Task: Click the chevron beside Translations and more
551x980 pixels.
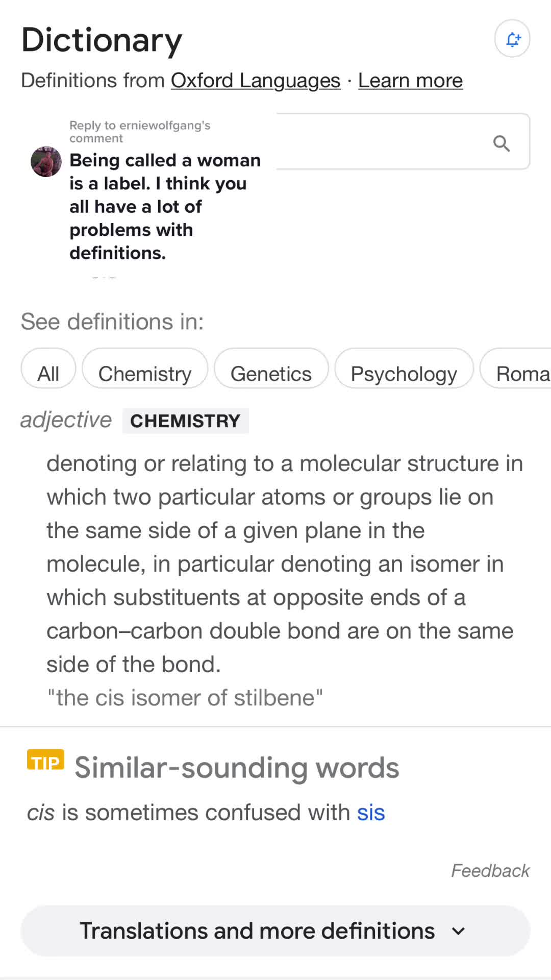Action: pos(459,932)
